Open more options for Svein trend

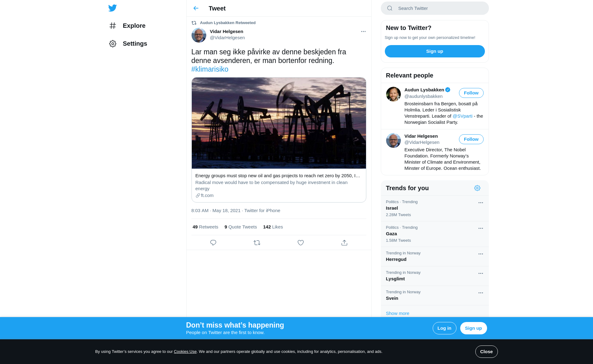coord(481,293)
